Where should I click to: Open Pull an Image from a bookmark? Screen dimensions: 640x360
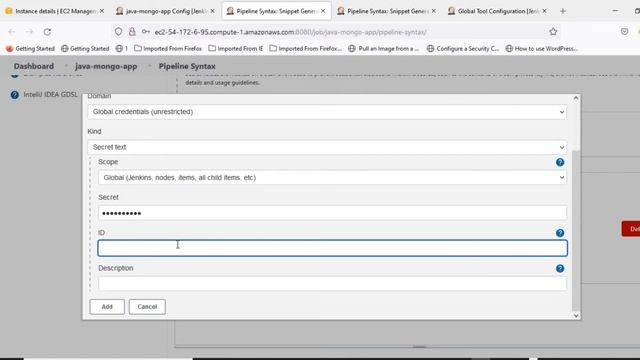point(384,49)
